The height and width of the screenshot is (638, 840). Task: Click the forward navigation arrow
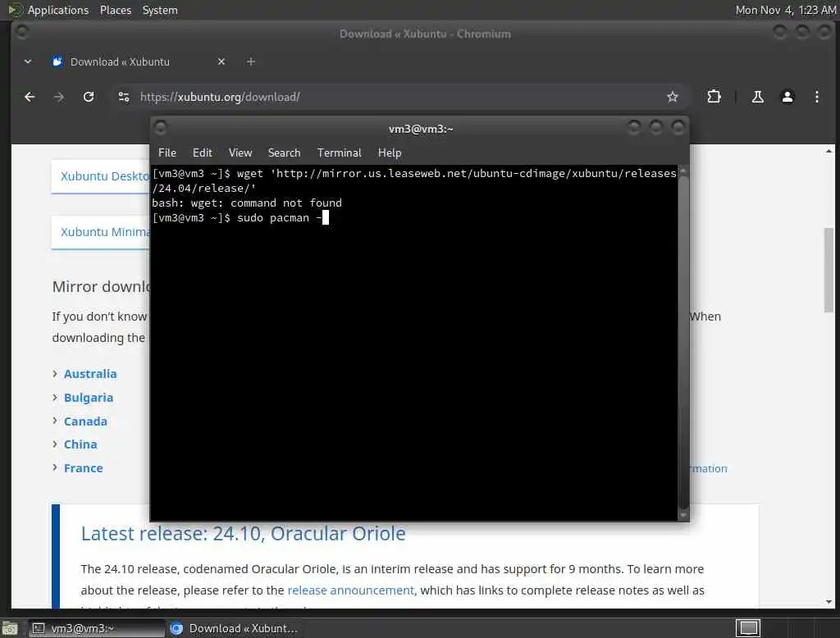[x=59, y=97]
